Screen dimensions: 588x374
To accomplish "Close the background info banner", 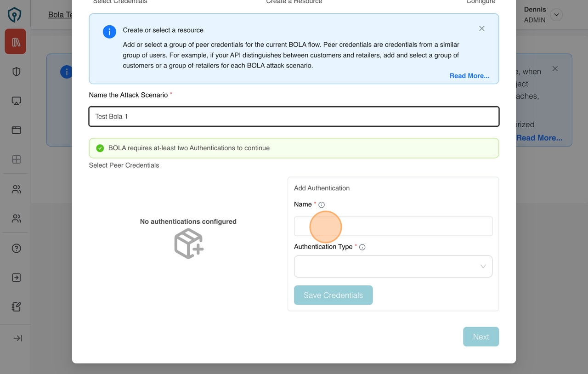I will (555, 69).
